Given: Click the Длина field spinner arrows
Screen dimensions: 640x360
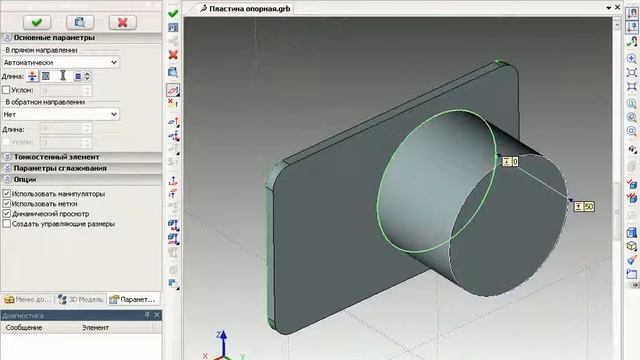Looking at the screenshot, I should [87, 76].
